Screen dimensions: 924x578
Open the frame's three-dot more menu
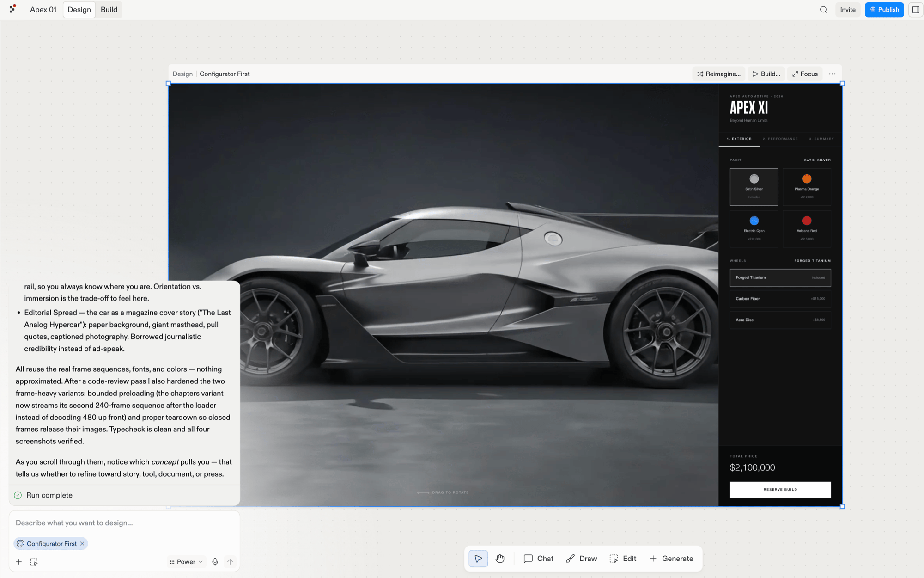point(832,74)
